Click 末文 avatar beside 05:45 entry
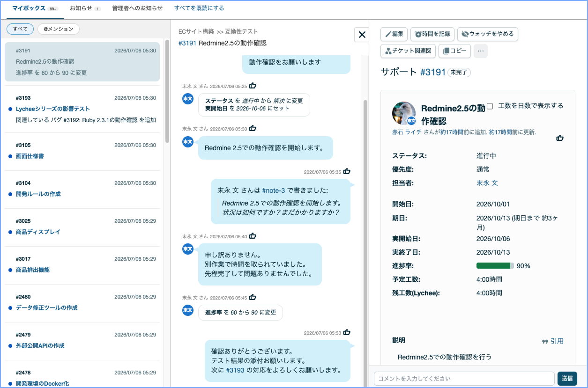The image size is (588, 388). (x=187, y=310)
